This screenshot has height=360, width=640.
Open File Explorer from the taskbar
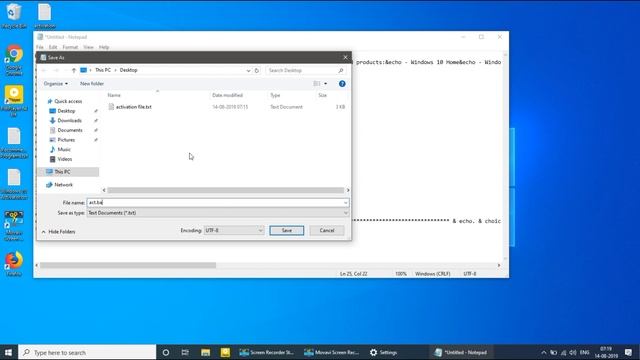(x=205, y=352)
